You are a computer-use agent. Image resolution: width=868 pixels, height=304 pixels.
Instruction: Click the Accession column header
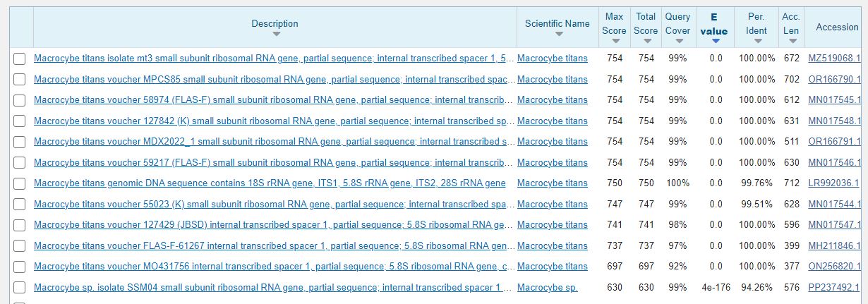[837, 27]
